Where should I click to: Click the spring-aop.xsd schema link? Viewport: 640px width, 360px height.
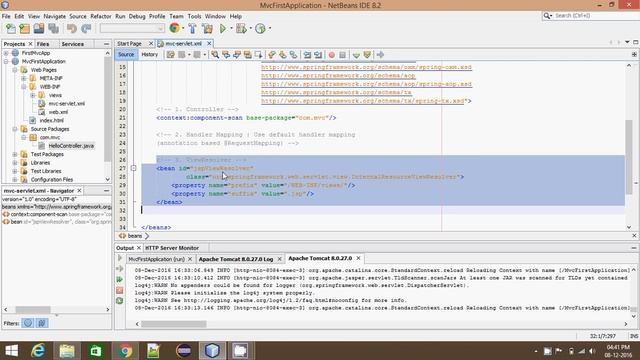pyautogui.click(x=366, y=84)
